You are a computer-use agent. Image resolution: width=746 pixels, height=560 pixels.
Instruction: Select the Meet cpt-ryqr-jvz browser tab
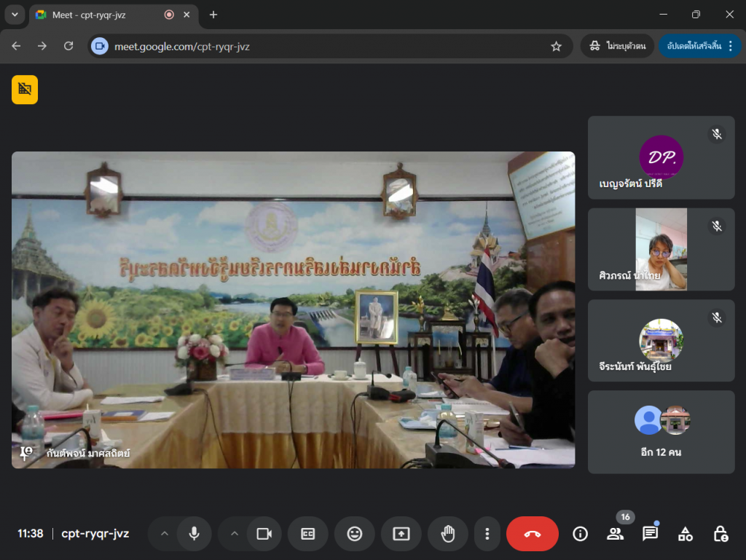coord(102,15)
